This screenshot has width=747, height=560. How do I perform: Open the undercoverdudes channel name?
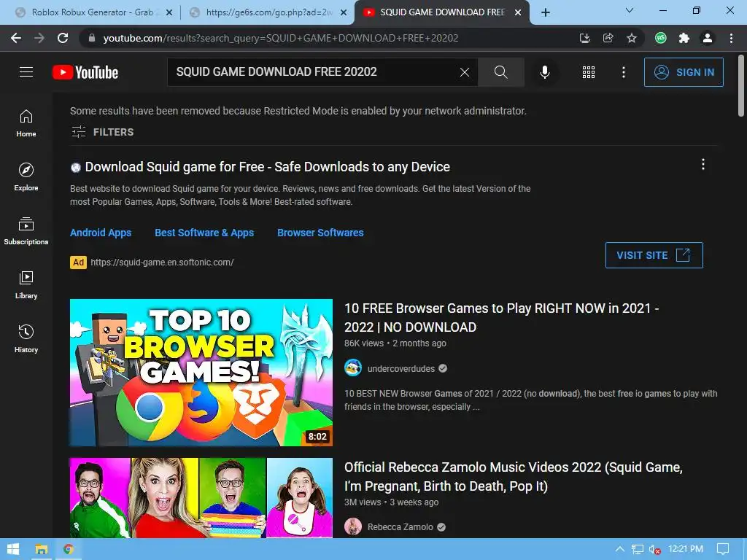pos(400,368)
